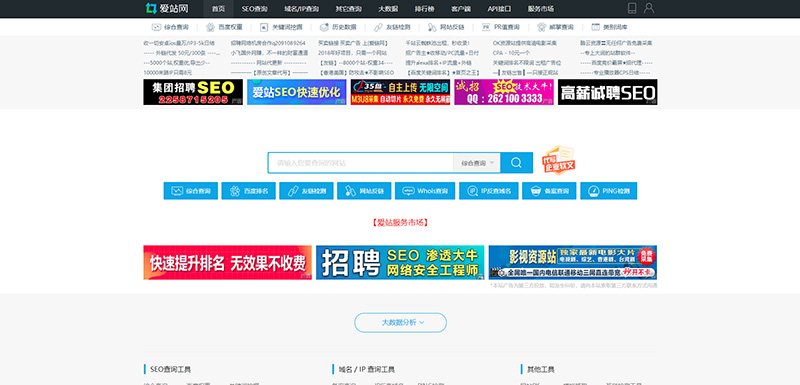
Task: Open the 爱站SEO快速优化 banner
Action: coord(296,92)
